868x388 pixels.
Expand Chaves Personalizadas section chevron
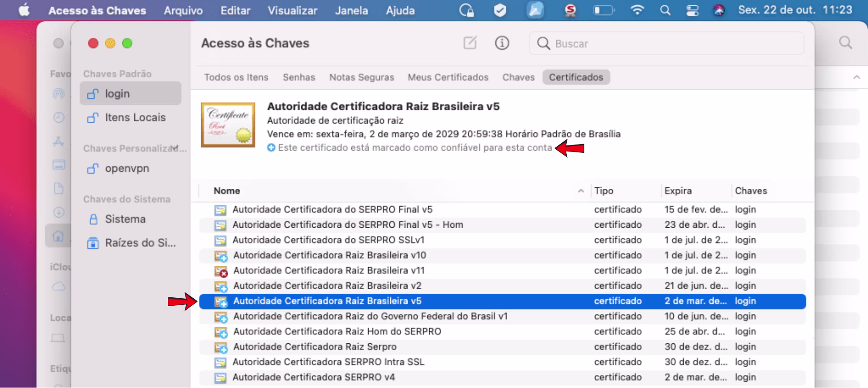click(175, 148)
